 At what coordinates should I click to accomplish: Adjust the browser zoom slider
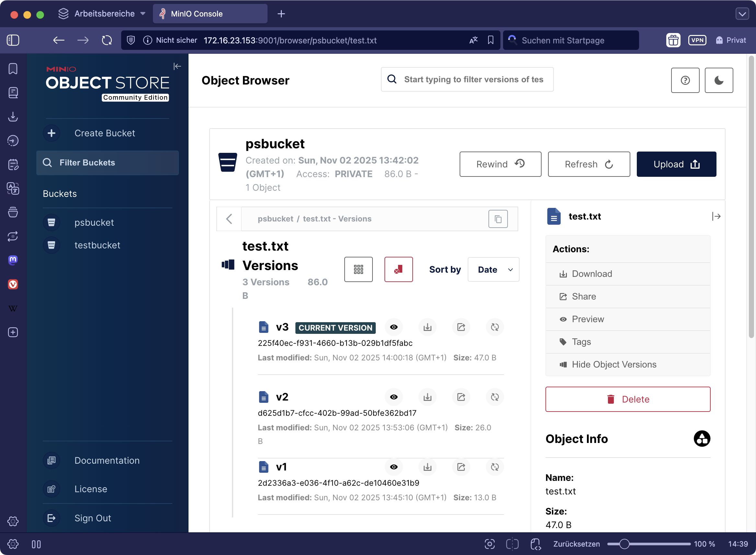[624, 544]
